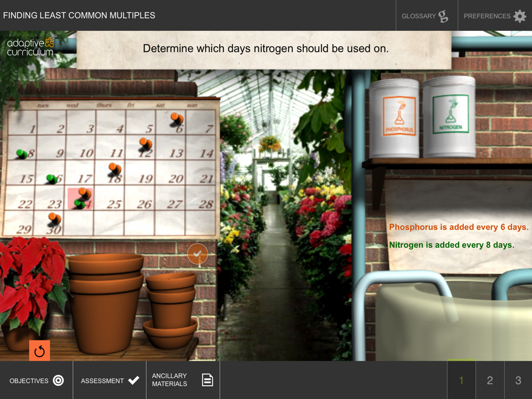The width and height of the screenshot is (532, 399).
Task: Select calendar day 28
Action: (x=201, y=198)
